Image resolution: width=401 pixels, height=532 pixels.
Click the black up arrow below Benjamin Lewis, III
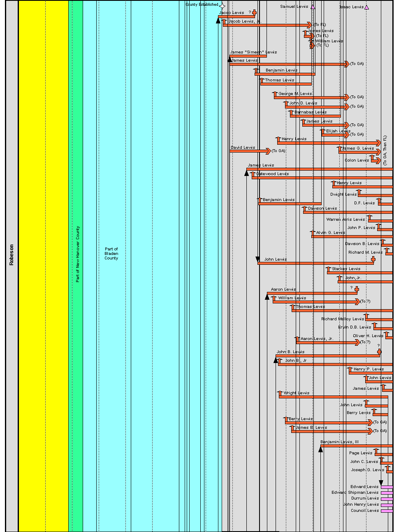point(321,449)
